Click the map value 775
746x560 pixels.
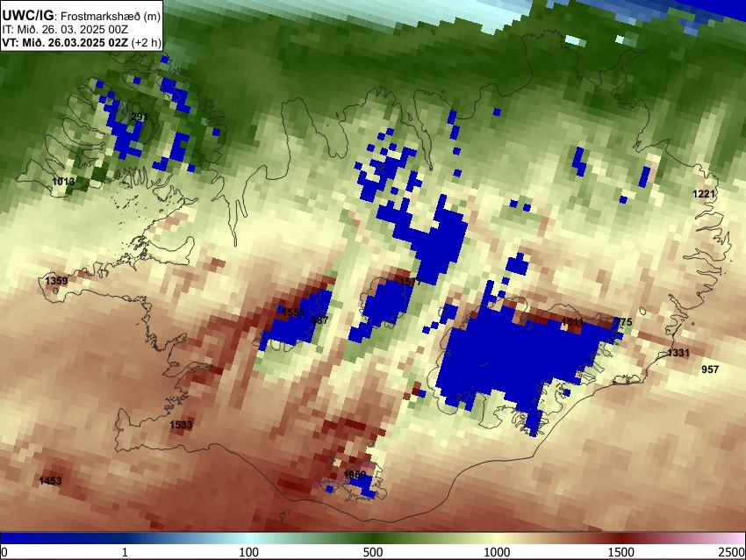624,322
